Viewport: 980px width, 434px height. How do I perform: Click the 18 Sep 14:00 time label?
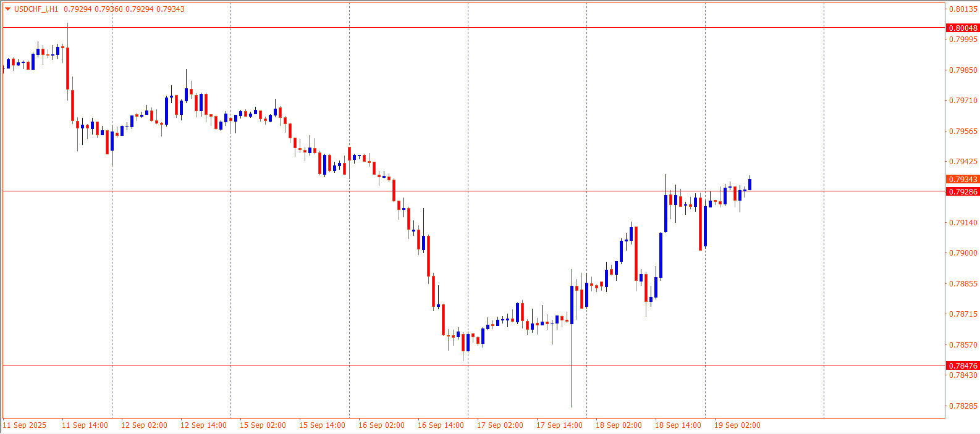click(678, 425)
